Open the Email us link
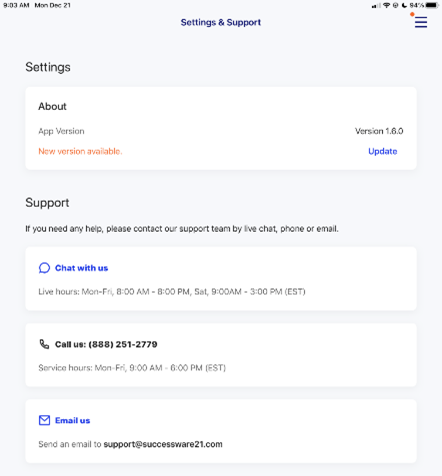Viewport: 442px width, 476px height. (x=72, y=420)
